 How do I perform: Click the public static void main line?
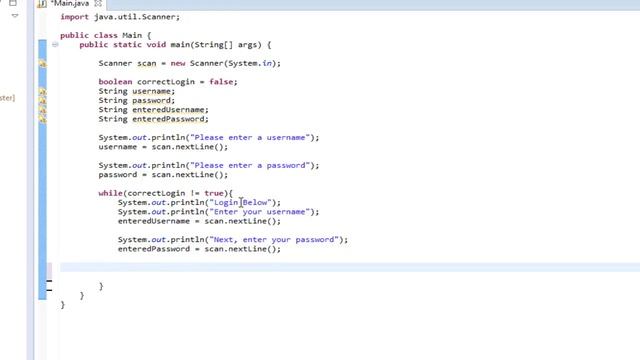tap(175, 45)
